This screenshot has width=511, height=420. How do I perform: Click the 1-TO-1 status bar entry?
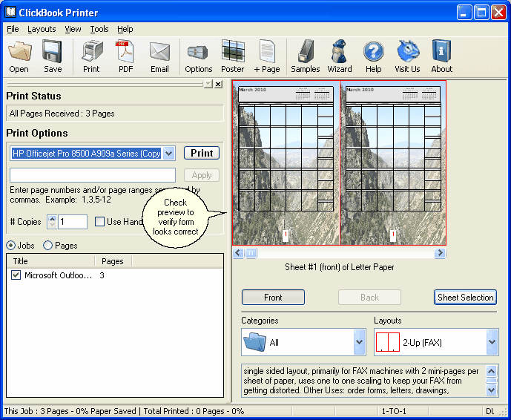[394, 411]
